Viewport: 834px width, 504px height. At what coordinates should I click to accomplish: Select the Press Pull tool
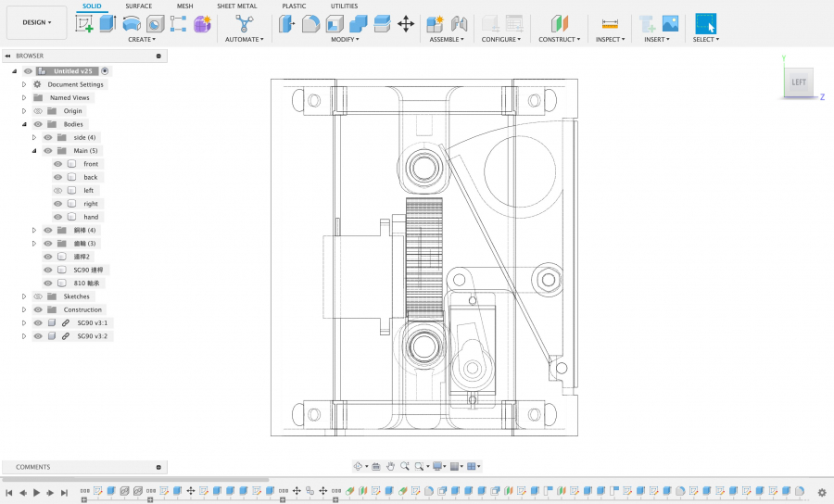point(287,24)
